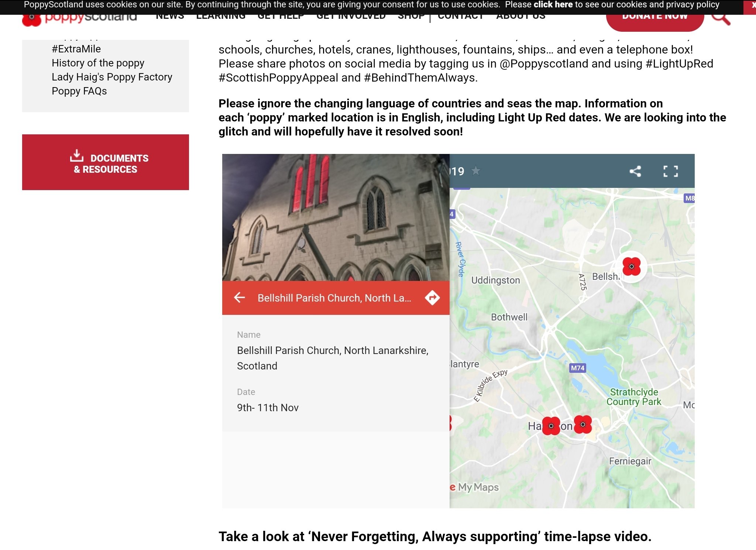Screen dimensions: 756x550
Task: Select the right poppy marker near Hamilton
Action: [583, 424]
